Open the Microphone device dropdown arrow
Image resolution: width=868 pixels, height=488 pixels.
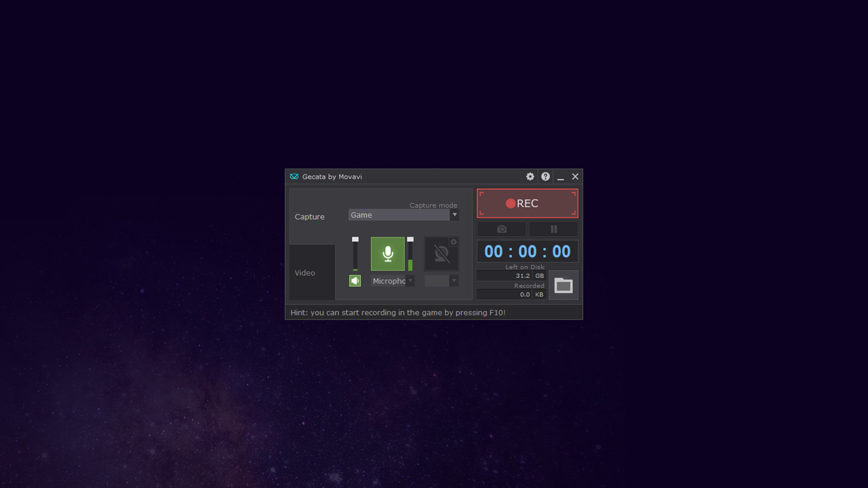coord(410,281)
